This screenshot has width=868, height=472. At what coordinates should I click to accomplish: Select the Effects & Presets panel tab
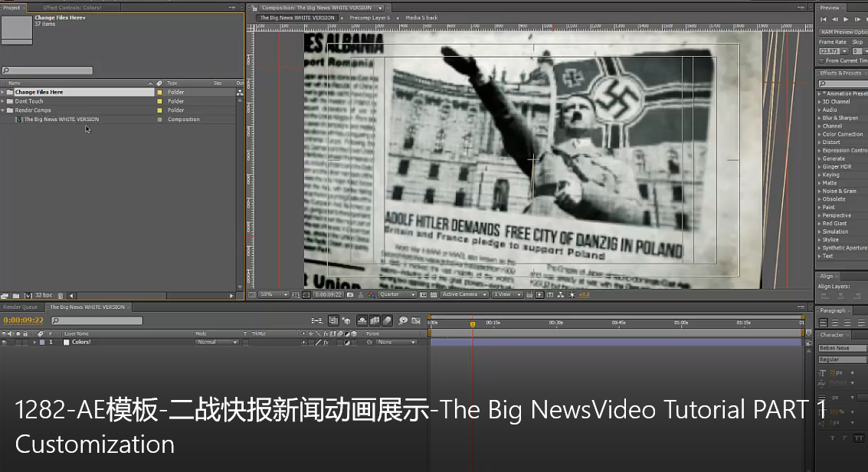840,73
